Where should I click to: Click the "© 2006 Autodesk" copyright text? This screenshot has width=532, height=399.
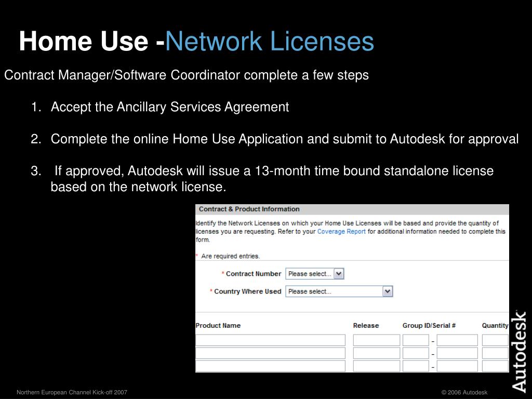pyautogui.click(x=464, y=392)
